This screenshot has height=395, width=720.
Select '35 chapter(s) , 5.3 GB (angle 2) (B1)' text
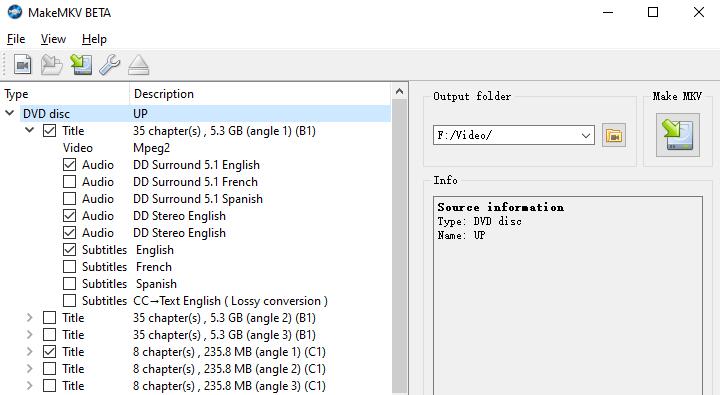point(225,318)
